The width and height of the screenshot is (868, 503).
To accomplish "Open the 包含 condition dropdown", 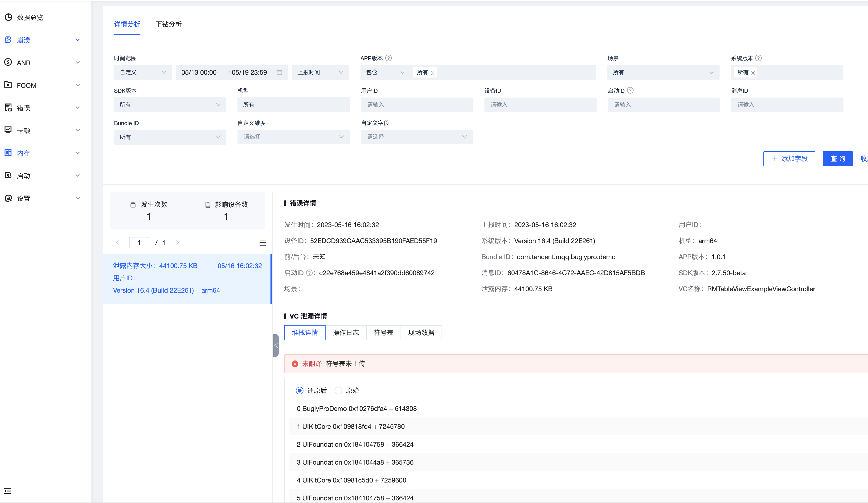I will 385,72.
